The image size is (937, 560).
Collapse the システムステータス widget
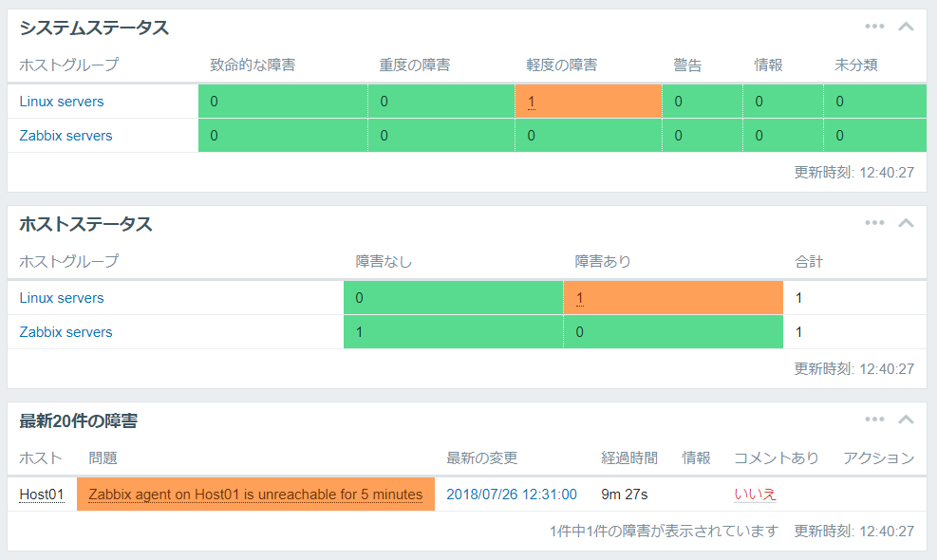(906, 27)
